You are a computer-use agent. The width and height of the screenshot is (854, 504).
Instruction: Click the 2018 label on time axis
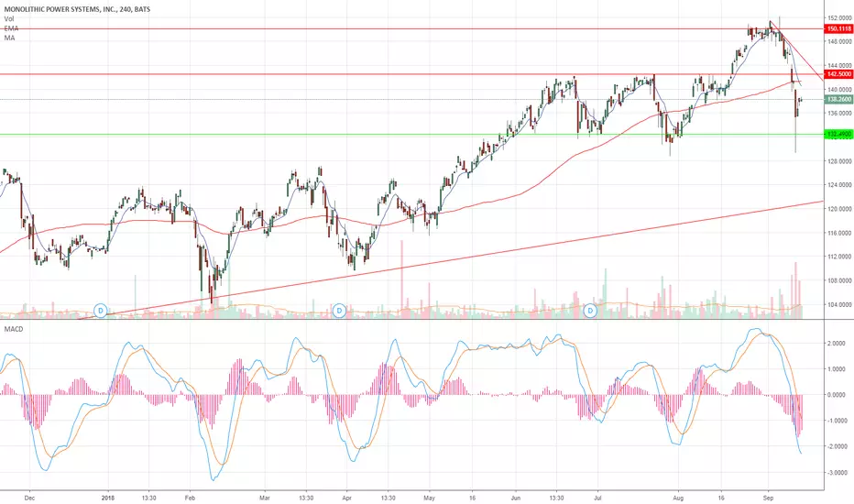tap(109, 498)
